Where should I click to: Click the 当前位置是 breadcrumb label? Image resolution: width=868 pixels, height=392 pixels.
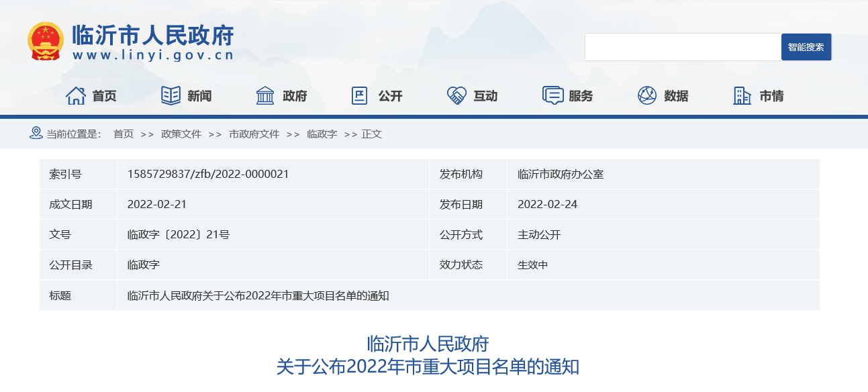point(73,134)
